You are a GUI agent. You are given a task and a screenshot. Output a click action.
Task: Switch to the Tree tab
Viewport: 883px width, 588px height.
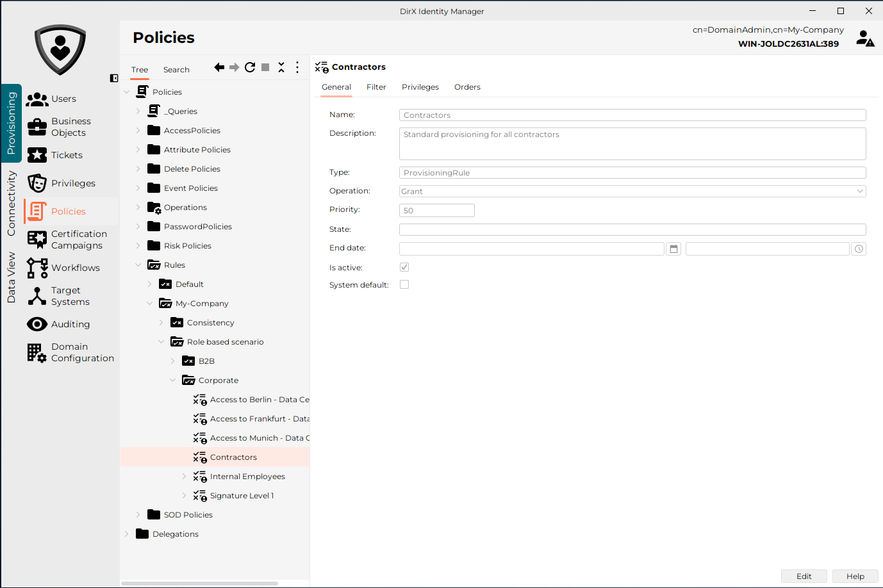tap(140, 70)
